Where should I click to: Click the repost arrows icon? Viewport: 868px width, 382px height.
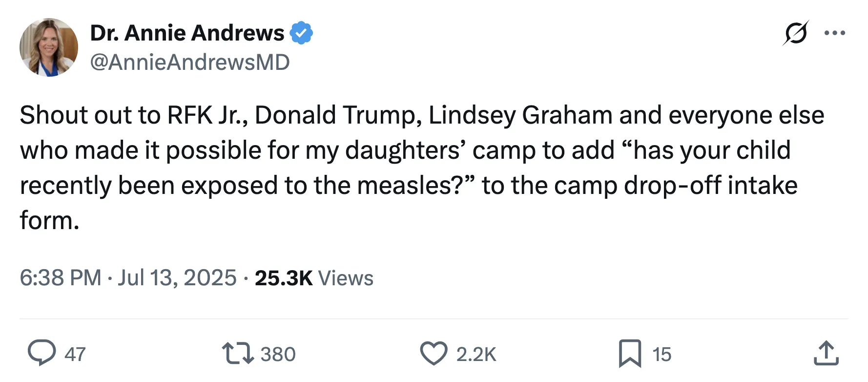pos(237,353)
